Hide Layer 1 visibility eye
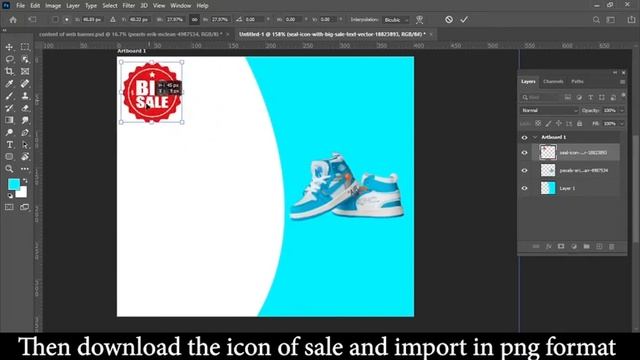The width and height of the screenshot is (640, 360). pyautogui.click(x=524, y=188)
